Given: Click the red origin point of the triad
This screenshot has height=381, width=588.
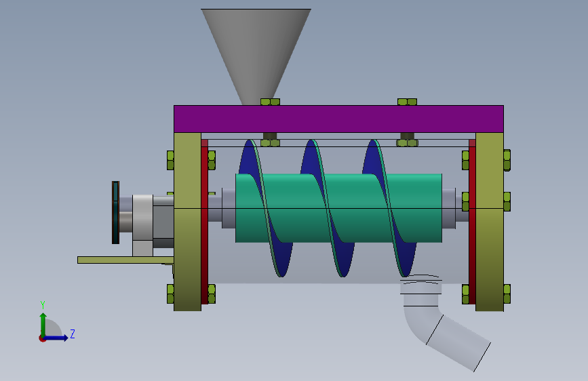Looking at the screenshot, I should click(42, 338).
